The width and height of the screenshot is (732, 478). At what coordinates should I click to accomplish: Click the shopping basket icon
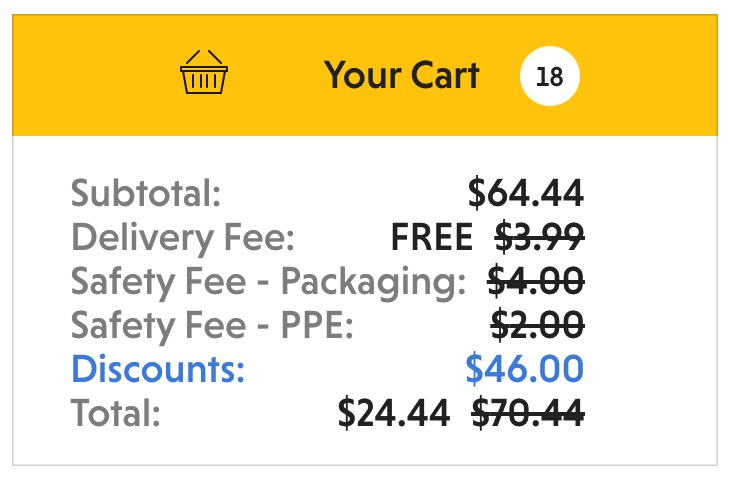pos(203,74)
